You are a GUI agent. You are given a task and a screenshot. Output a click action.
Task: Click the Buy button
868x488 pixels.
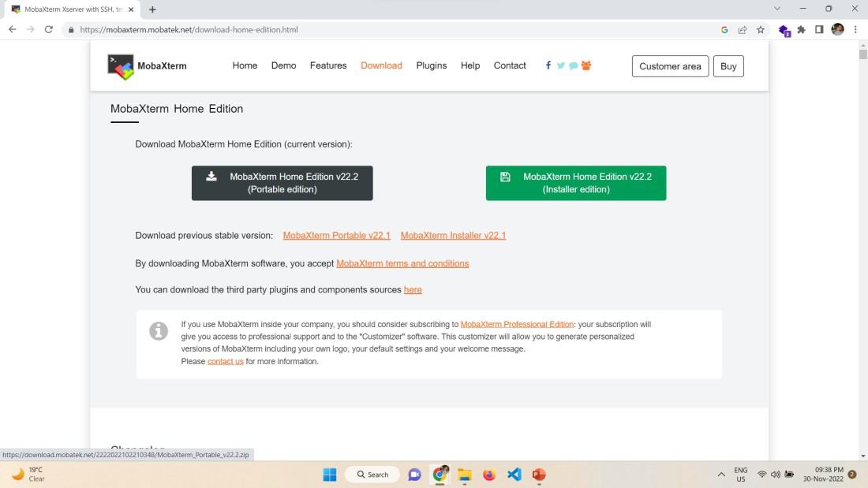[x=728, y=66]
